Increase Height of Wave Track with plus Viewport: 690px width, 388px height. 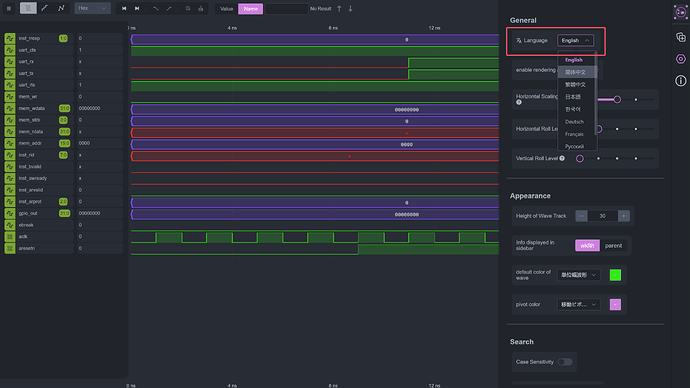[624, 216]
